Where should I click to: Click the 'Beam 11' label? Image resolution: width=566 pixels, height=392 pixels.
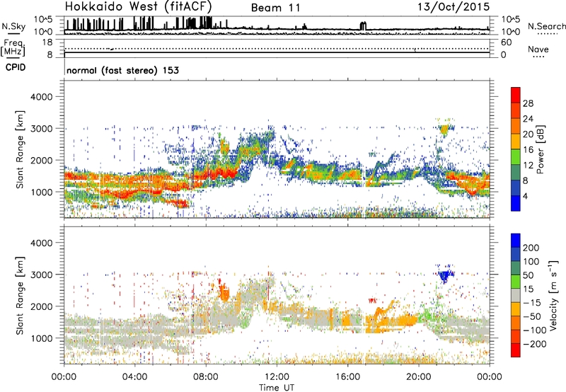click(275, 8)
